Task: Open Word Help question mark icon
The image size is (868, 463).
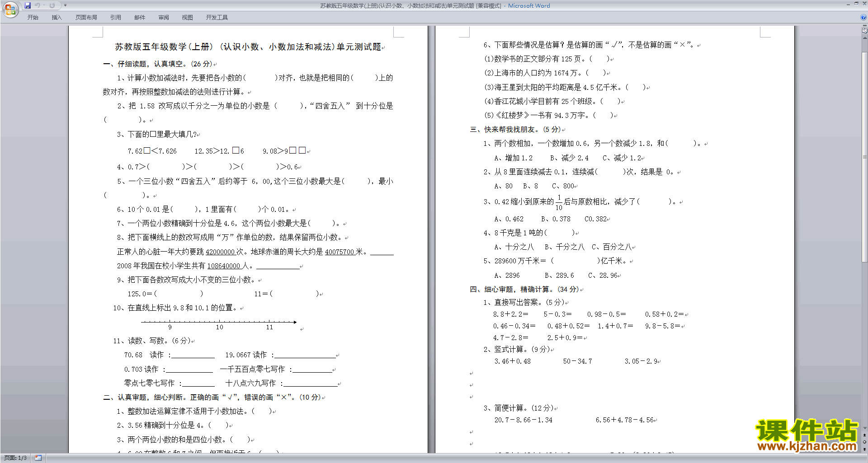Action: 863,18
